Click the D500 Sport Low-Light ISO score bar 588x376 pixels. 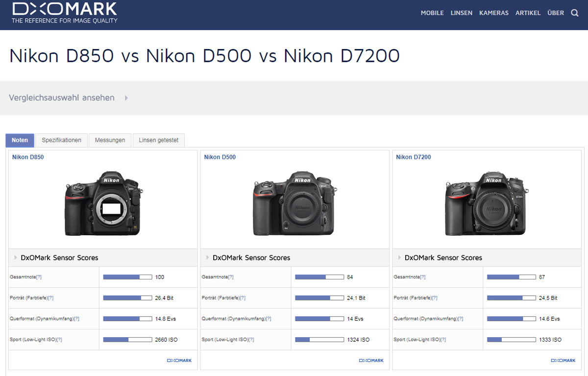click(x=319, y=339)
